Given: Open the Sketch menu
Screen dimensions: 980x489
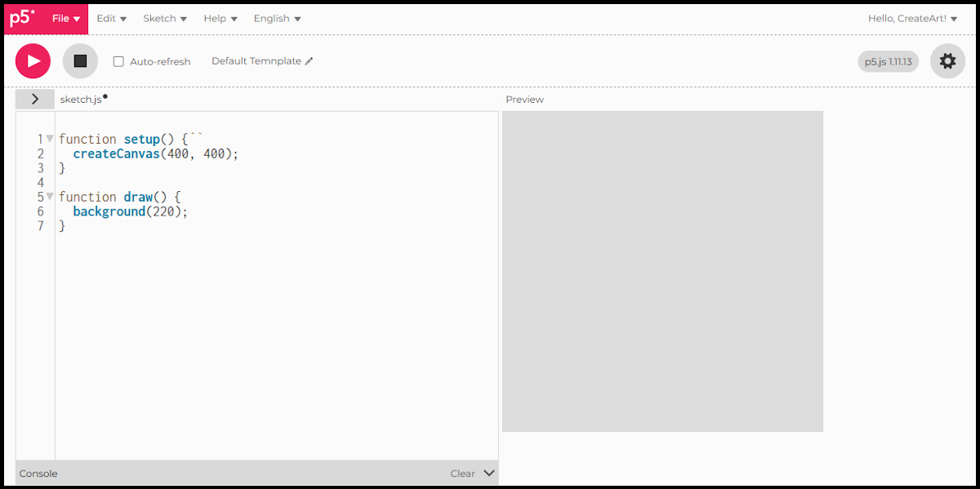Looking at the screenshot, I should coord(165,19).
